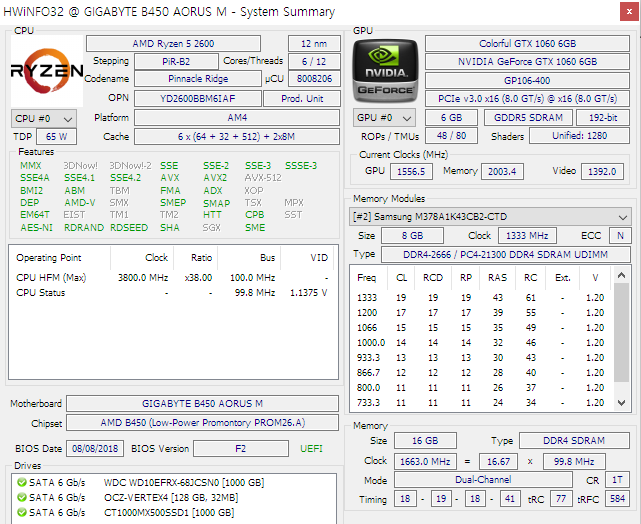
Task: Click the UEFI label
Action: coord(311,448)
